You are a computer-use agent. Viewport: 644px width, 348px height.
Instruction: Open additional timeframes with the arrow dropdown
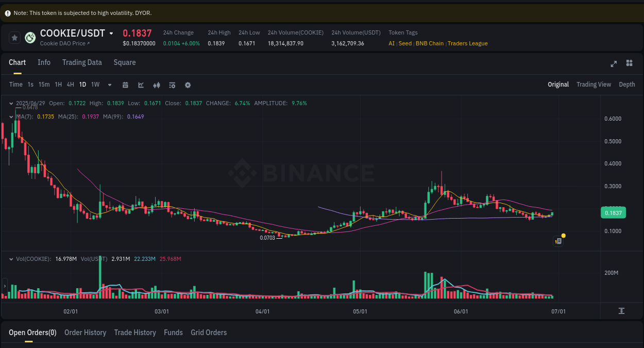pyautogui.click(x=109, y=85)
